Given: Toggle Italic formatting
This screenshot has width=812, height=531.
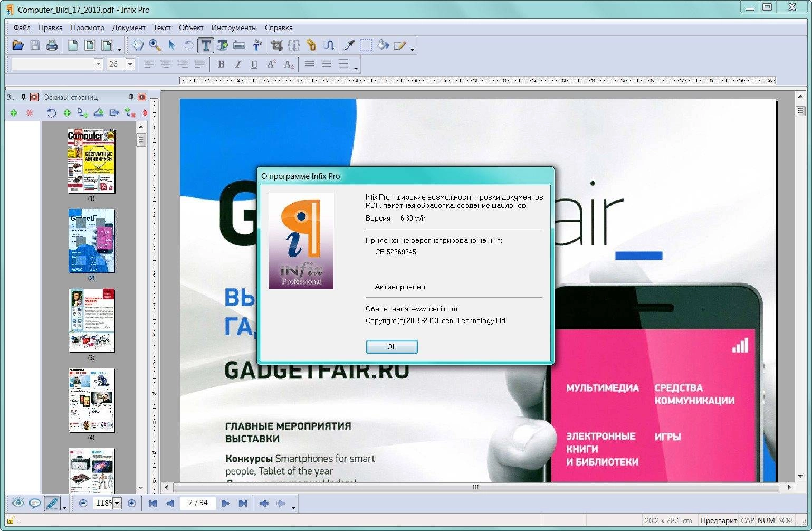Looking at the screenshot, I should 238,64.
